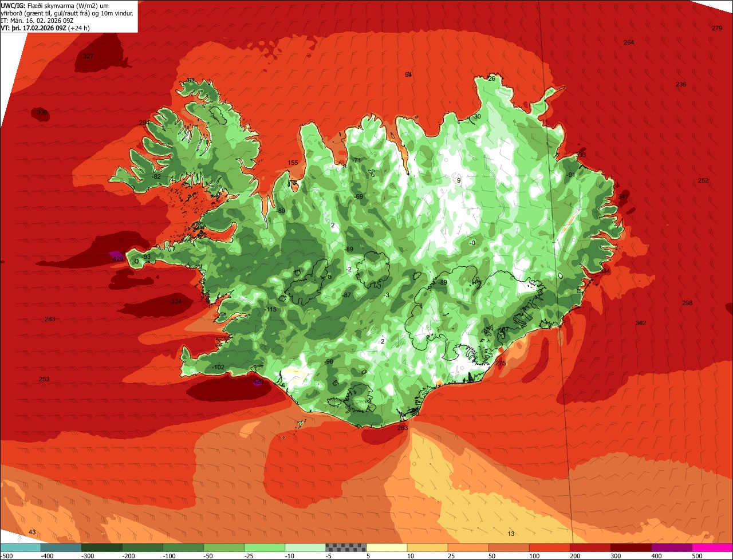Screen dimensions: 733x560
Task: Click the legend swatch between 50 and 100
Action: 509,547
